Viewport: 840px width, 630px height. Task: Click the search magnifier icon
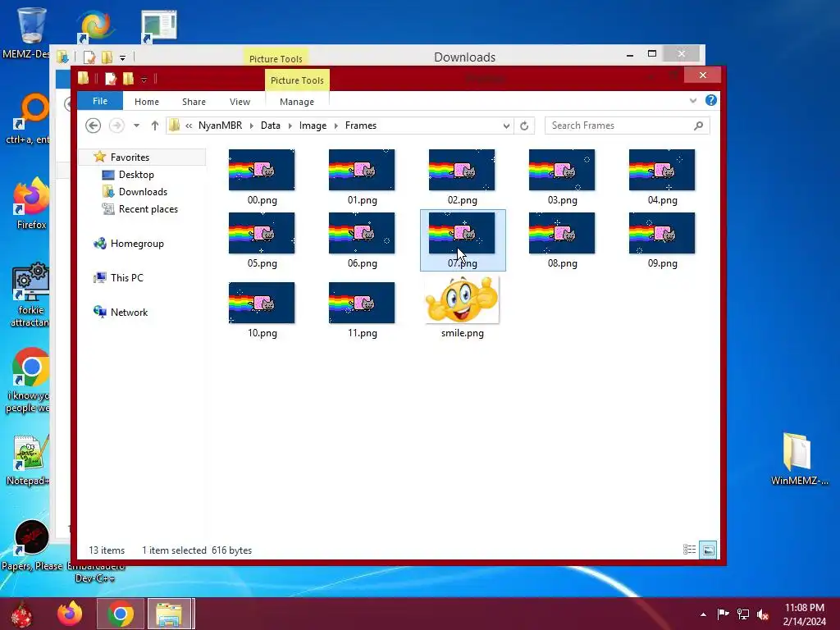[x=698, y=126]
